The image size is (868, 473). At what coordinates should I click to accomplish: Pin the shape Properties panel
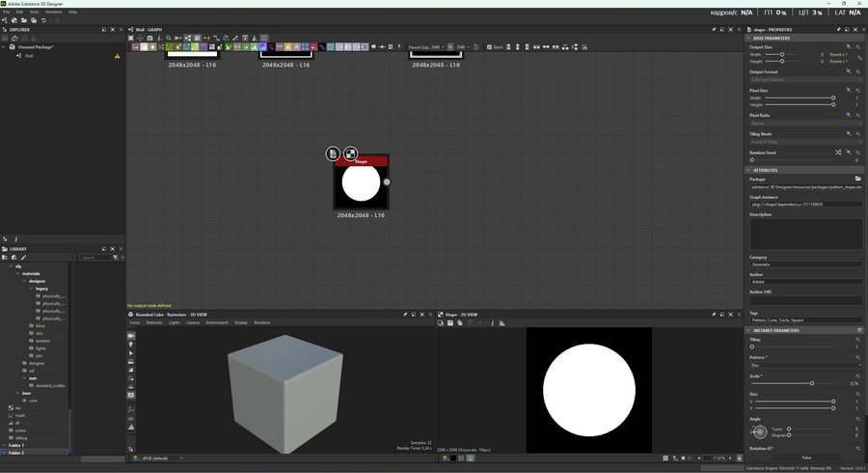coord(837,29)
